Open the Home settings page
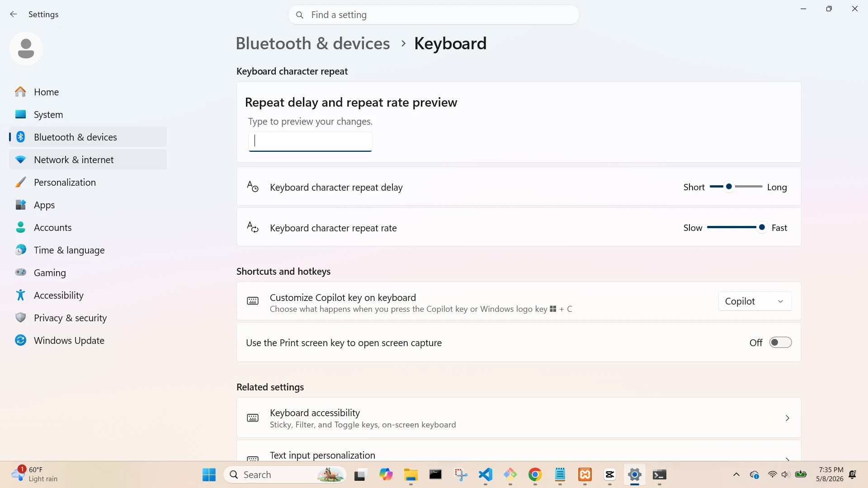868x488 pixels. [x=88, y=92]
